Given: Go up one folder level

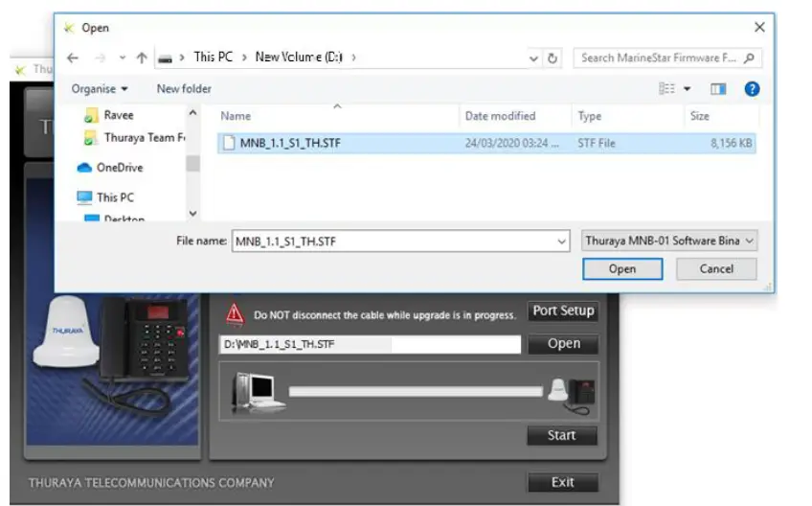Looking at the screenshot, I should [142, 58].
